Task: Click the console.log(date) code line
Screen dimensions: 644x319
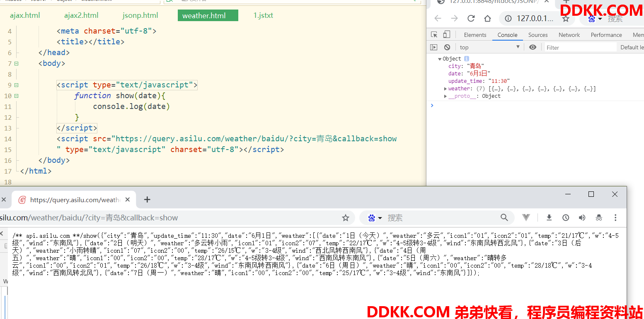Action: click(x=131, y=106)
